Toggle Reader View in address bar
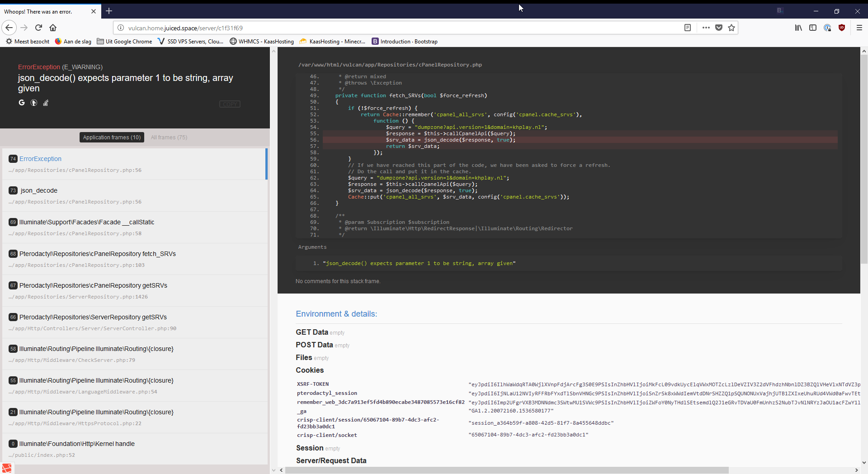868x474 pixels. (688, 28)
